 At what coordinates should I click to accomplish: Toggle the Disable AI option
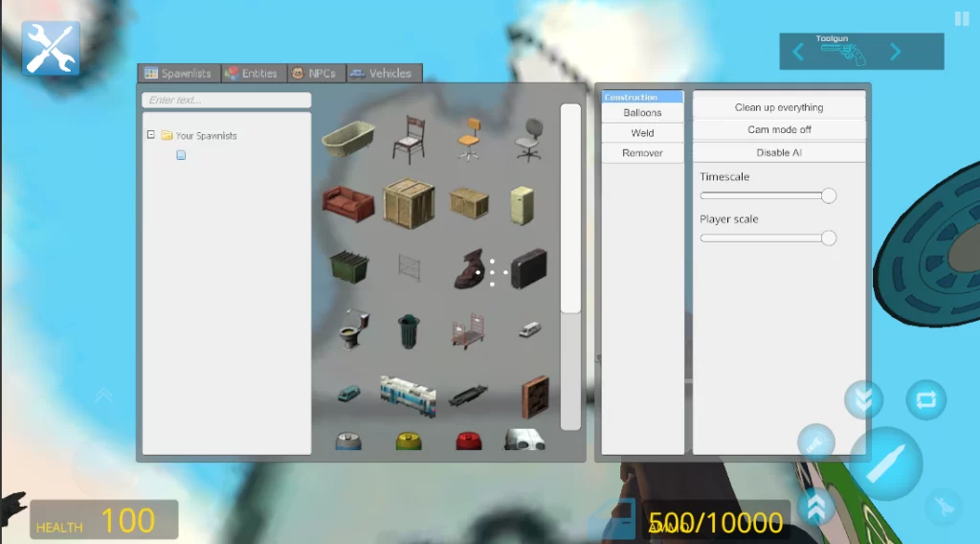coord(779,152)
